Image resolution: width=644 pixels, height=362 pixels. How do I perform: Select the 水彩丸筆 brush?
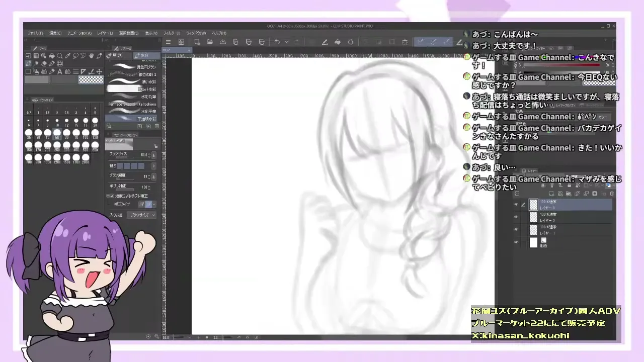[131, 97]
